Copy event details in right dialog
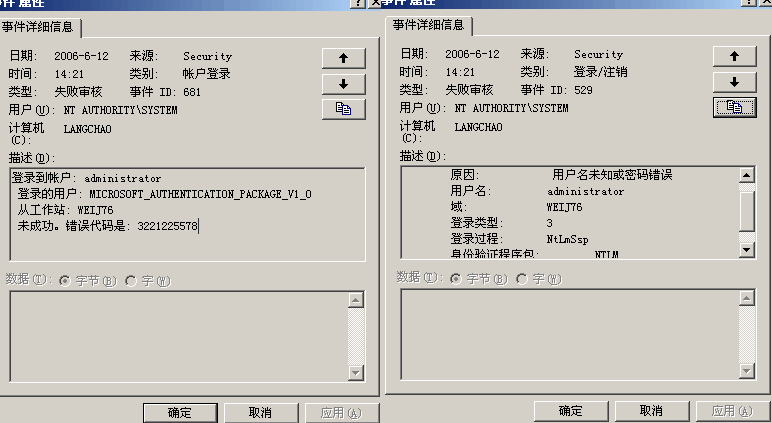Screen dimensions: 772x423 735,107
